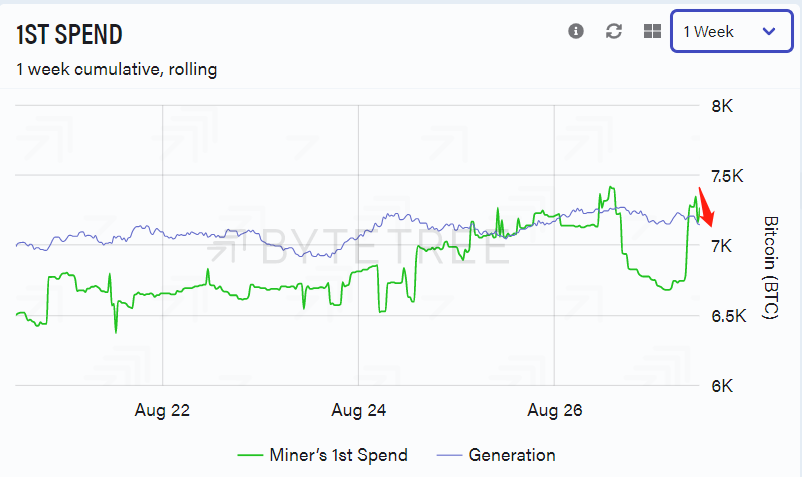The height and width of the screenshot is (477, 802).
Task: Click the 6K axis value
Action: (x=722, y=386)
